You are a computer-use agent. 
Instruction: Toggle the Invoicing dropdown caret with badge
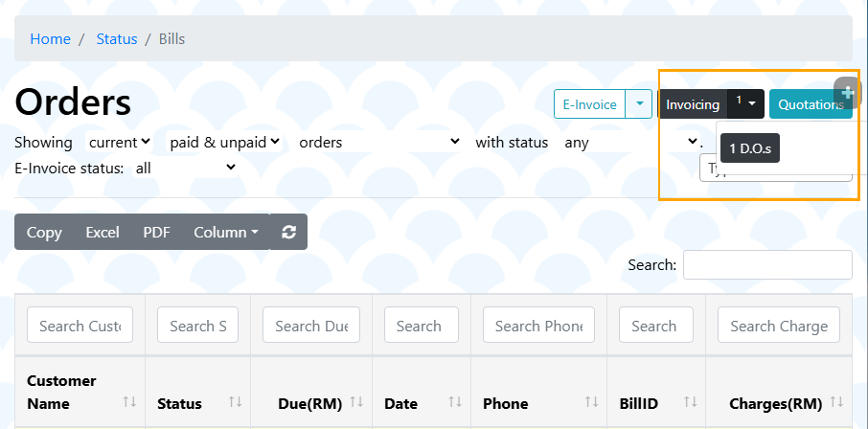click(x=745, y=103)
